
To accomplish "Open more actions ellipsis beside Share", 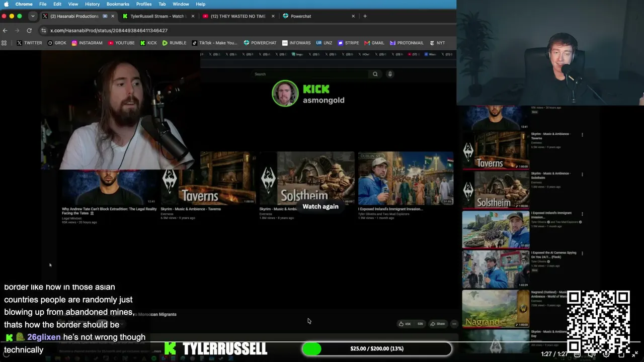I will (x=454, y=324).
